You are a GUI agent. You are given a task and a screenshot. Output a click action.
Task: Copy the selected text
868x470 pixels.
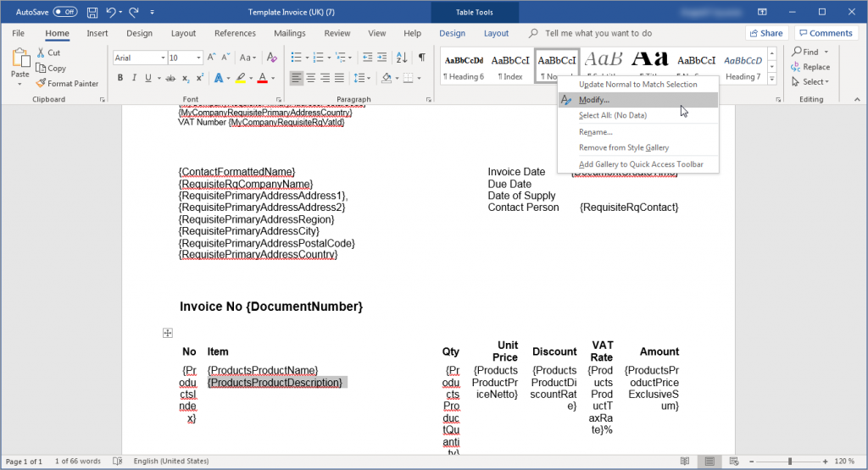(51, 68)
